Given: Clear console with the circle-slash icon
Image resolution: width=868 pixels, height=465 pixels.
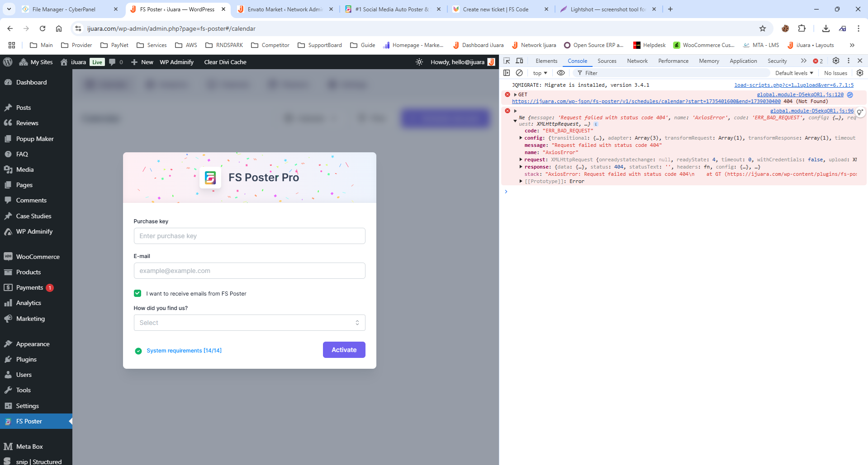Looking at the screenshot, I should coord(519,73).
